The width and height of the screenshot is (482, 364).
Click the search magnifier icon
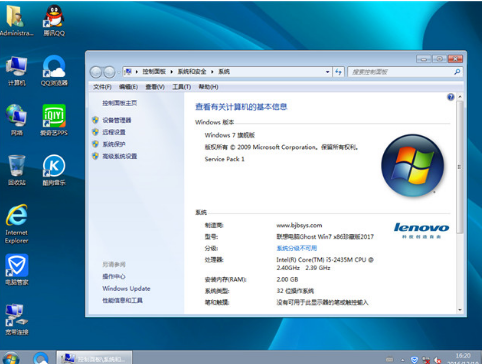pos(457,72)
